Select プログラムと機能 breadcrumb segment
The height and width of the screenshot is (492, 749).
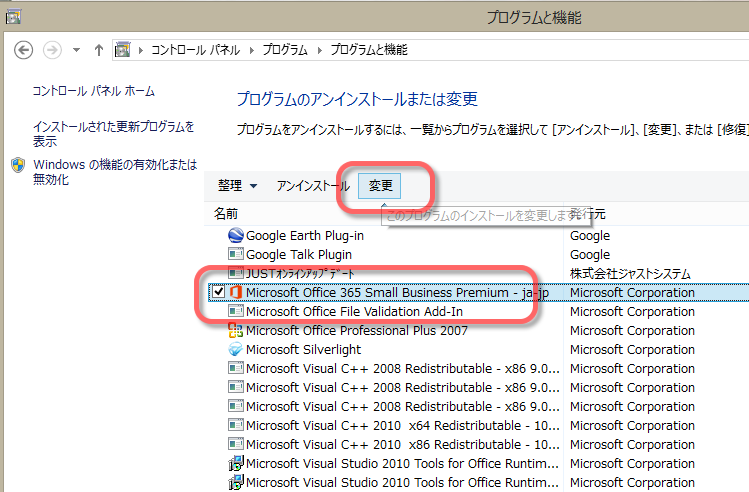369,50
